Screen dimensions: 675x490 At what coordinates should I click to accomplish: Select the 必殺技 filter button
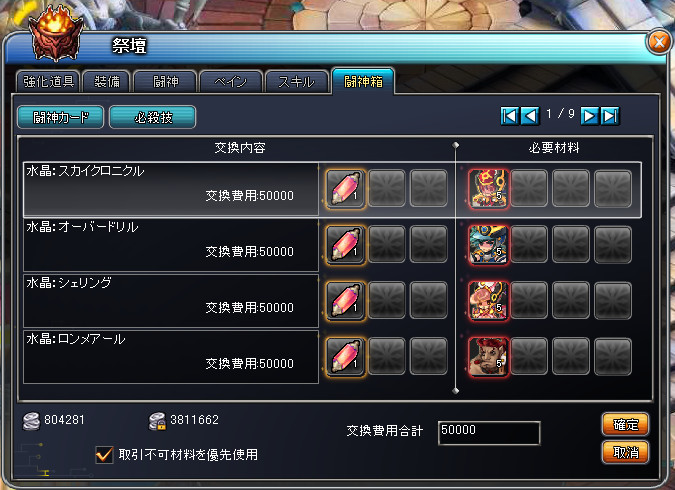pyautogui.click(x=153, y=117)
